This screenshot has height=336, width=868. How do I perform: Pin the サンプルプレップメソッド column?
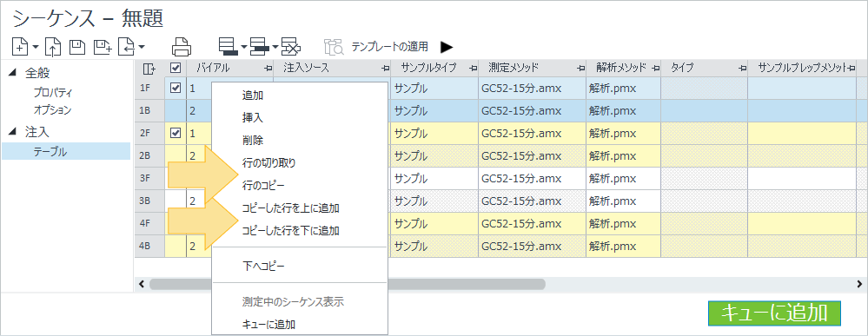[x=852, y=68]
